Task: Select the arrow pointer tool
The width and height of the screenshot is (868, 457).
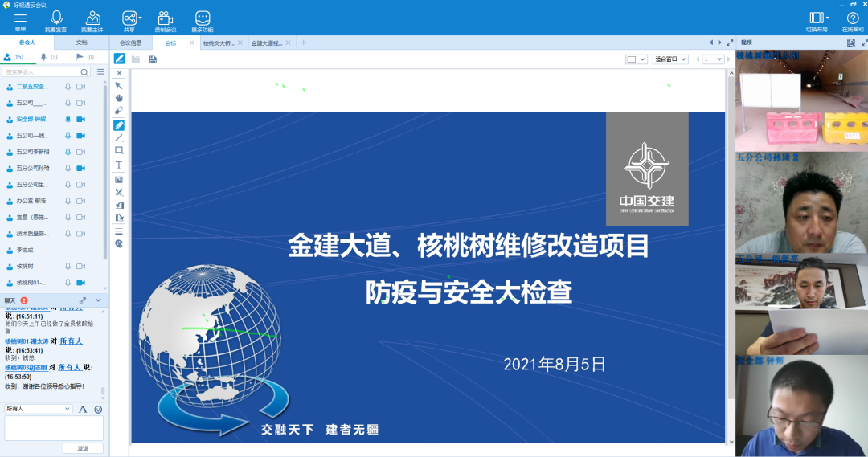Action: [118, 86]
